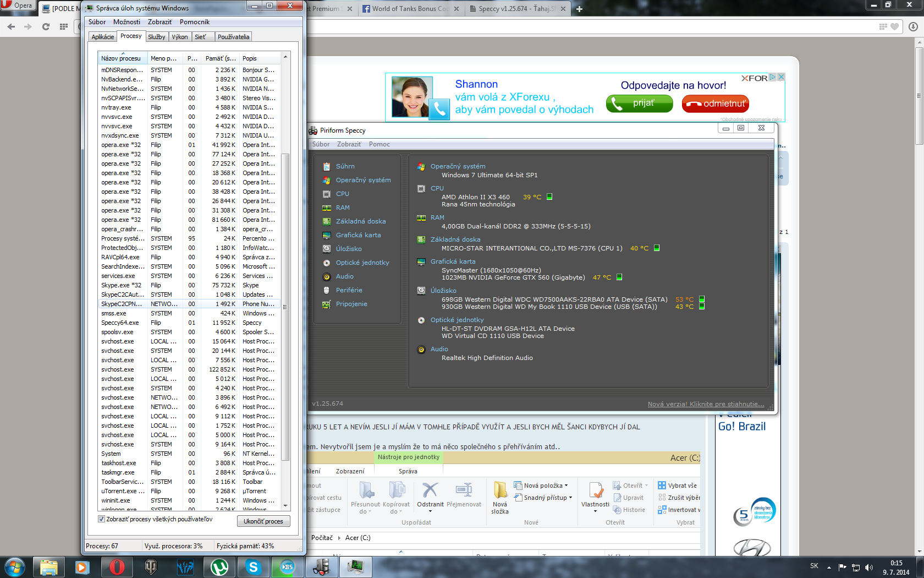This screenshot has width=924, height=578.
Task: Click the green CPU temperature indicator at 39 °C
Action: click(x=549, y=197)
